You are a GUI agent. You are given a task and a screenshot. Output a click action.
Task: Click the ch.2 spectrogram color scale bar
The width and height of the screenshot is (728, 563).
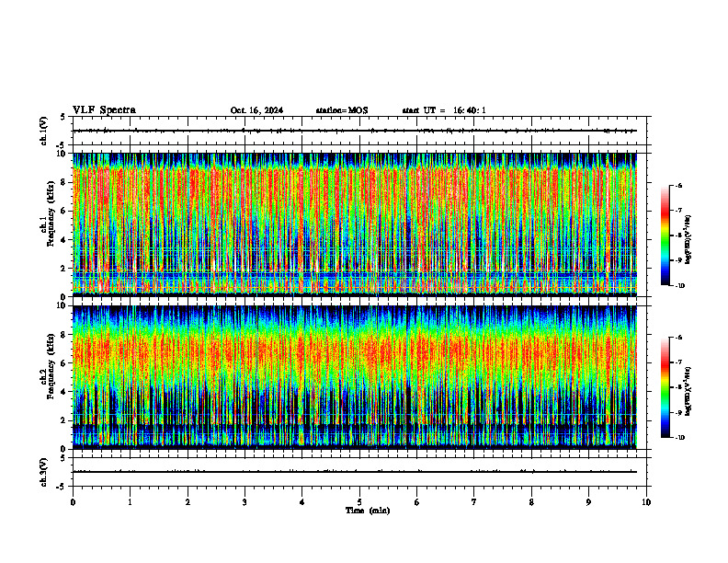[665, 387]
